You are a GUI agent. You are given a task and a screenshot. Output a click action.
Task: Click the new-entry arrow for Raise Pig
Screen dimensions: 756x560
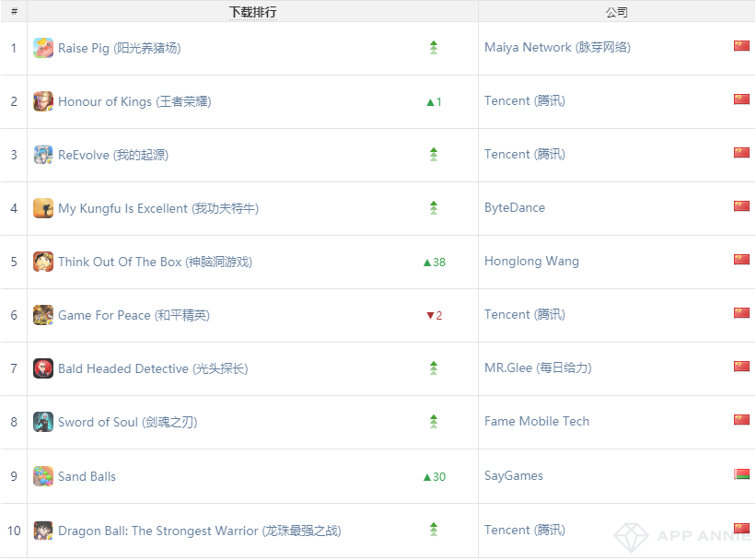pyautogui.click(x=434, y=48)
